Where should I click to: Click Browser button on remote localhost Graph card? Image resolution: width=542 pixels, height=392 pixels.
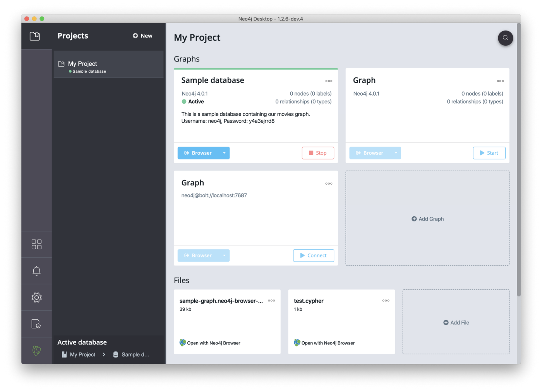[198, 255]
